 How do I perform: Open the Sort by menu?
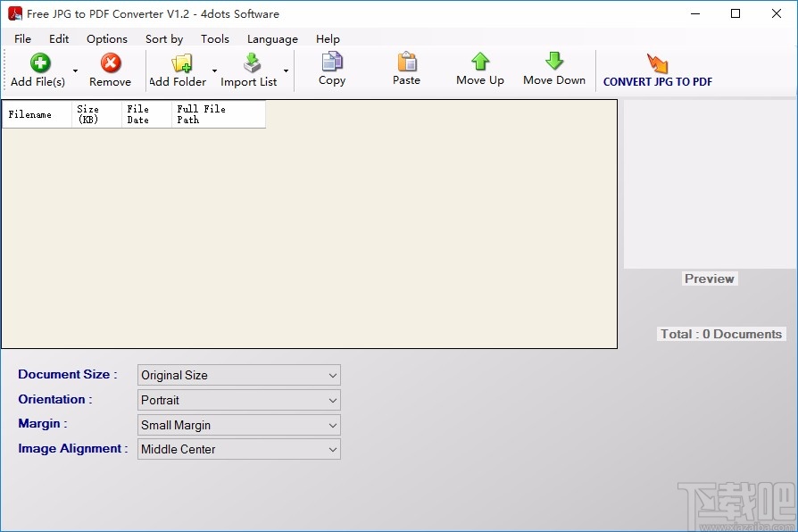(164, 39)
